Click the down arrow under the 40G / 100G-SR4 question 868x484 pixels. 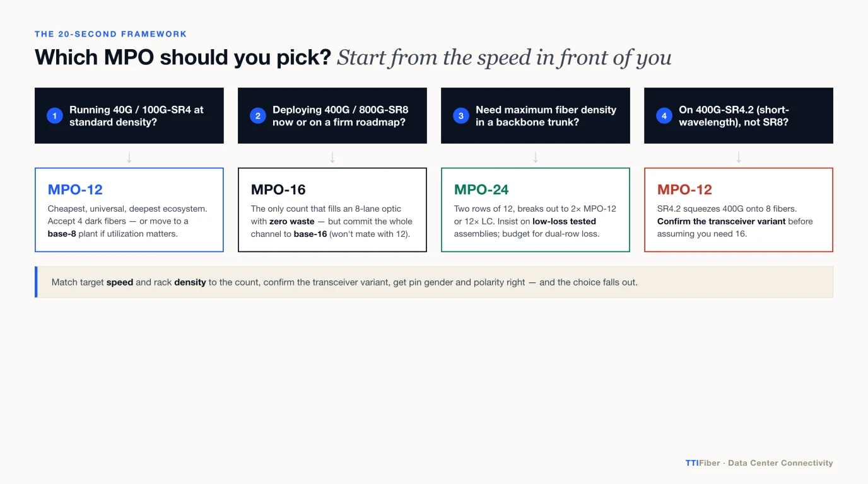(129, 157)
